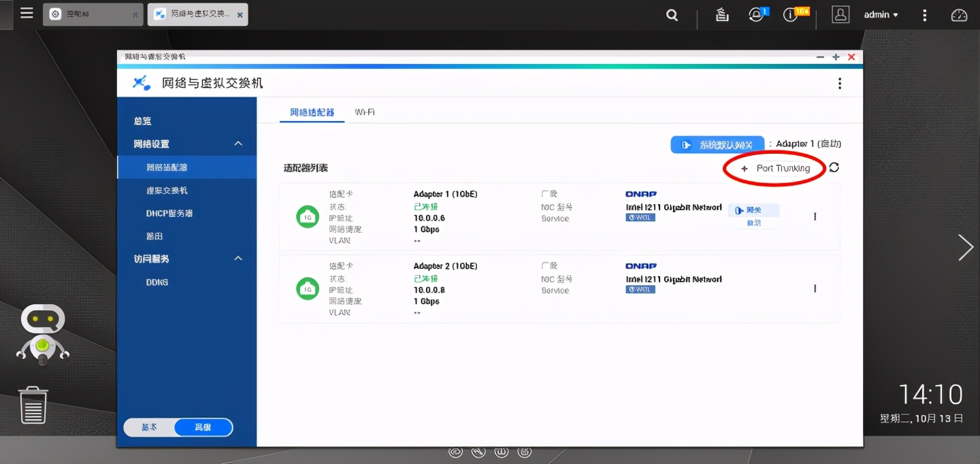The height and width of the screenshot is (464, 980).
Task: Click IP address 10.0.0.8
Action: 429,291
